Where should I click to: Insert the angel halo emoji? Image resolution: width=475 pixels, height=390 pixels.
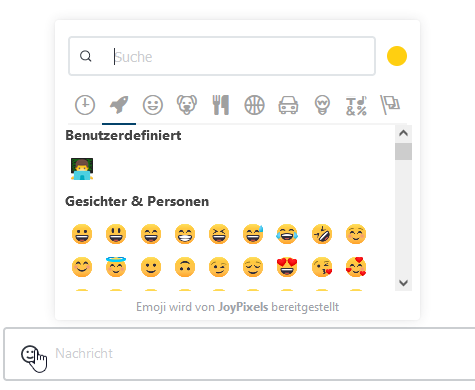point(116,267)
